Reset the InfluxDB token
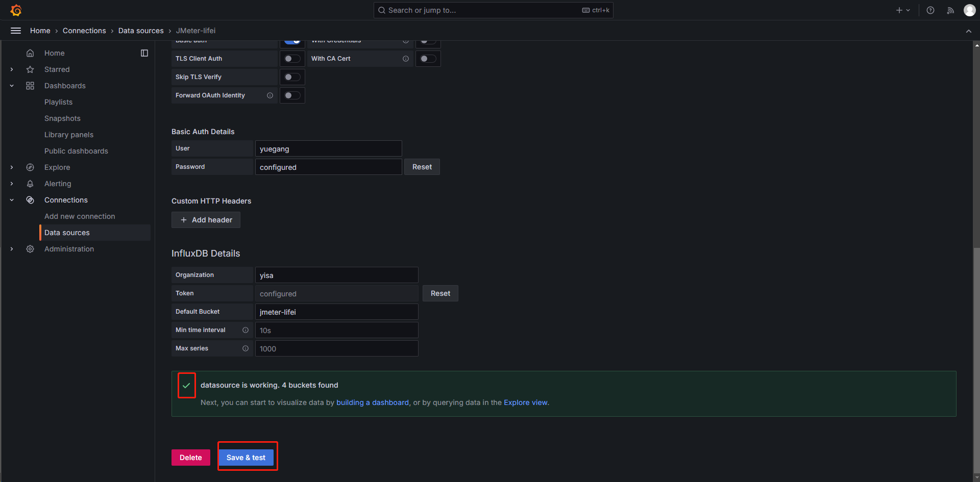This screenshot has height=482, width=980. (x=440, y=293)
